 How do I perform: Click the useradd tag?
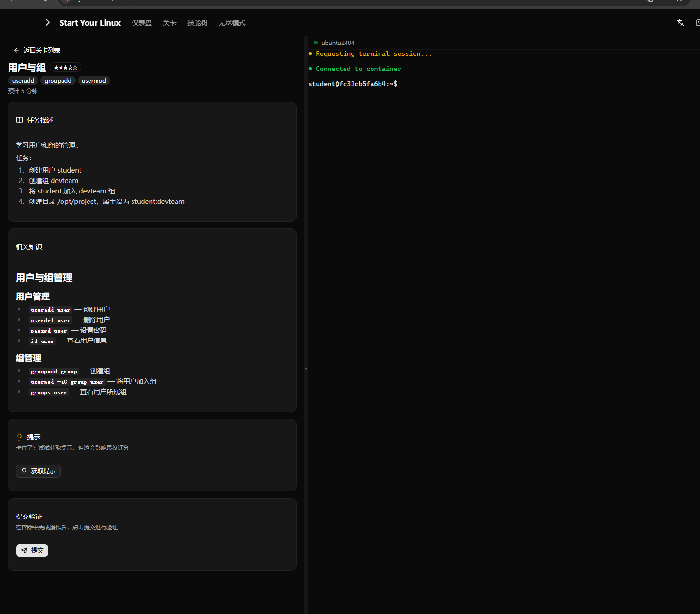[x=23, y=81]
